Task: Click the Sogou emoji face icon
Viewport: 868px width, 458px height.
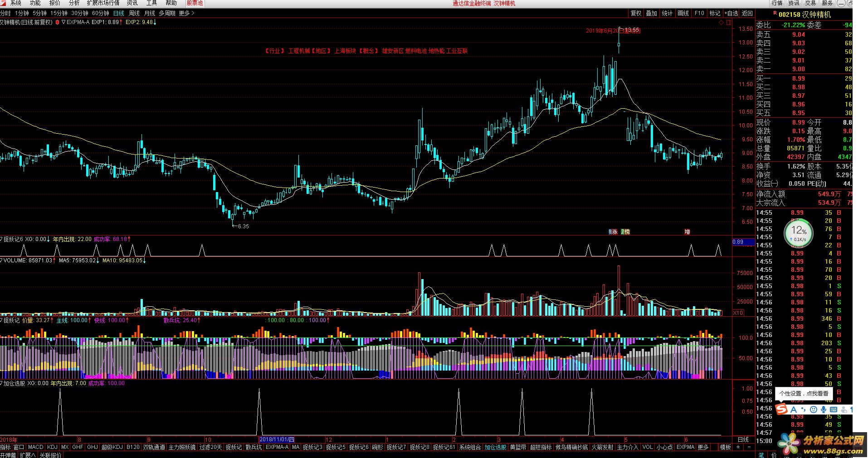Action: 814,410
